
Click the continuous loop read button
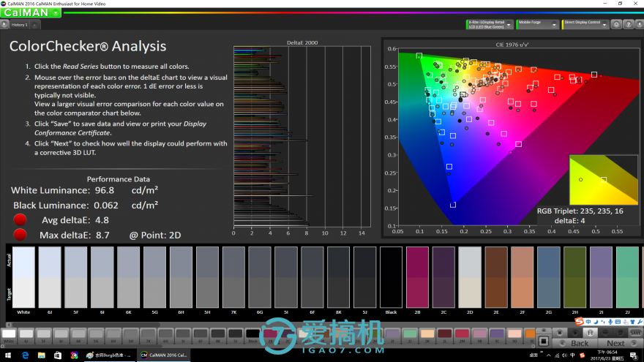(x=605, y=333)
